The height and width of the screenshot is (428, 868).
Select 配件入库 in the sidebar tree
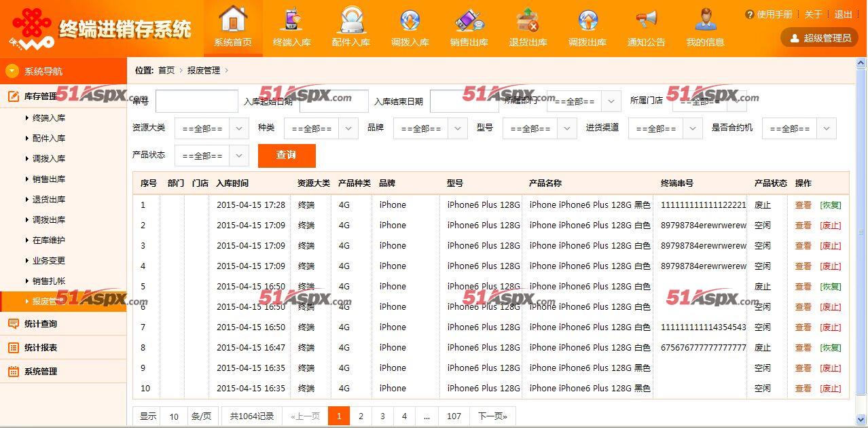coord(49,139)
